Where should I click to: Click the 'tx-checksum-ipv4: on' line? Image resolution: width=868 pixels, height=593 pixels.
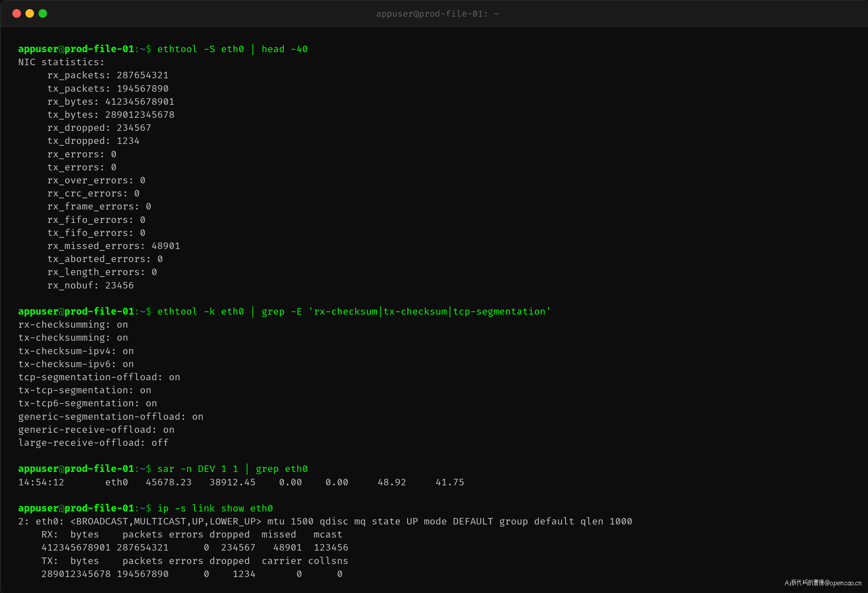click(x=76, y=351)
